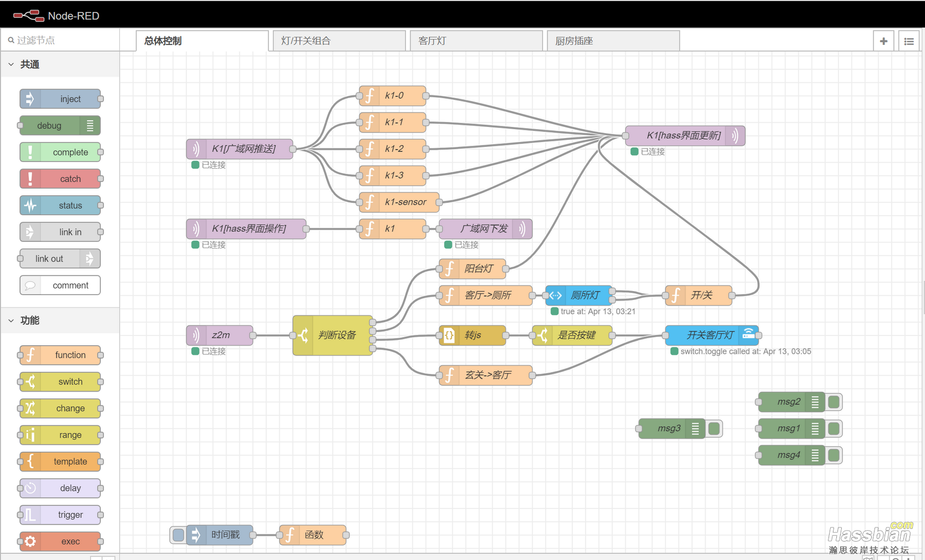Image resolution: width=925 pixels, height=560 pixels.
Task: Toggle the msg2 debug node button
Action: (833, 401)
